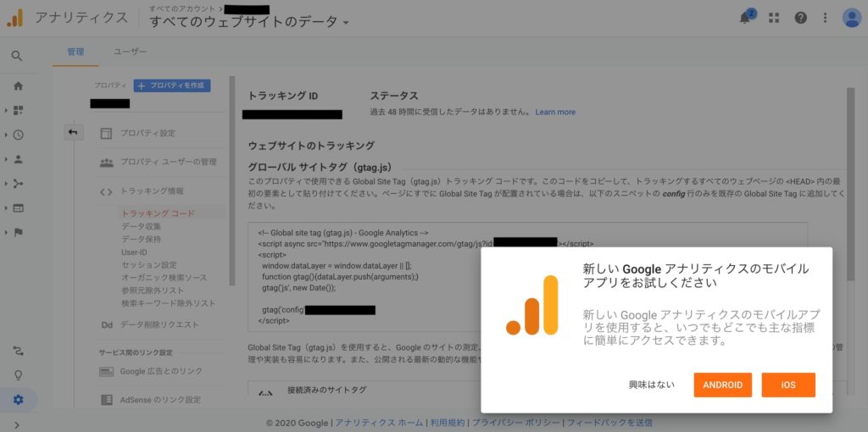Expand the left navigation with bottom chevron
Image resolution: width=868 pixels, height=432 pixels.
pos(18,424)
